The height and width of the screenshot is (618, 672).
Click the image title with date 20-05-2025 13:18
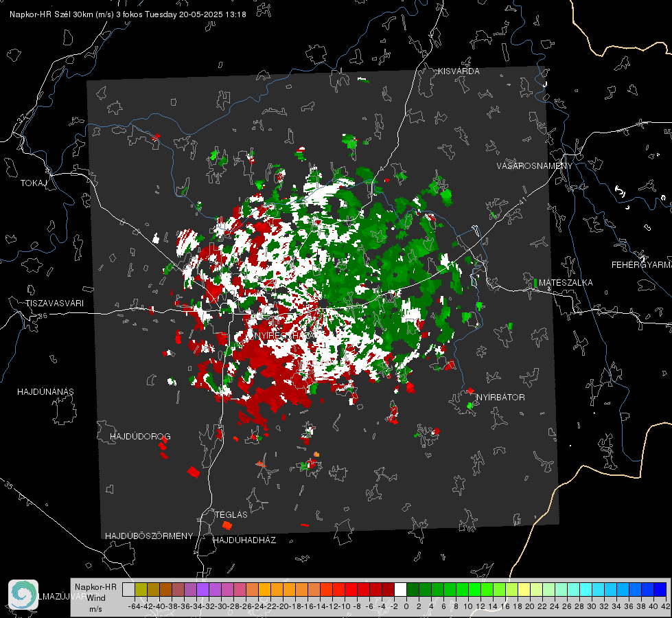pyautogui.click(x=128, y=14)
